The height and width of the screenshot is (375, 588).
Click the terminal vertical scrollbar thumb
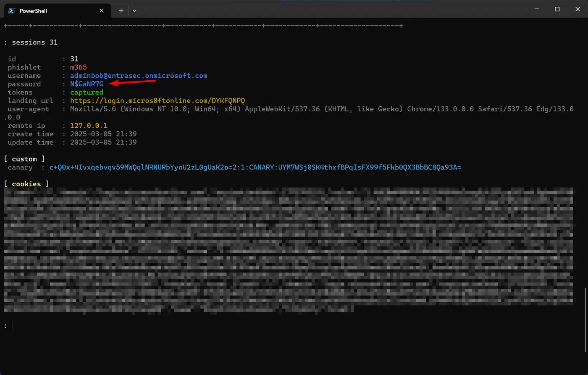pos(585,320)
